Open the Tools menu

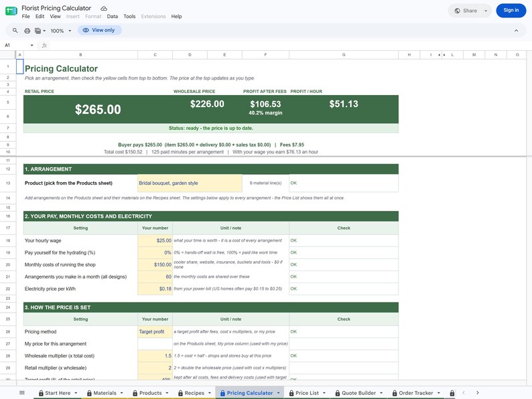(129, 16)
